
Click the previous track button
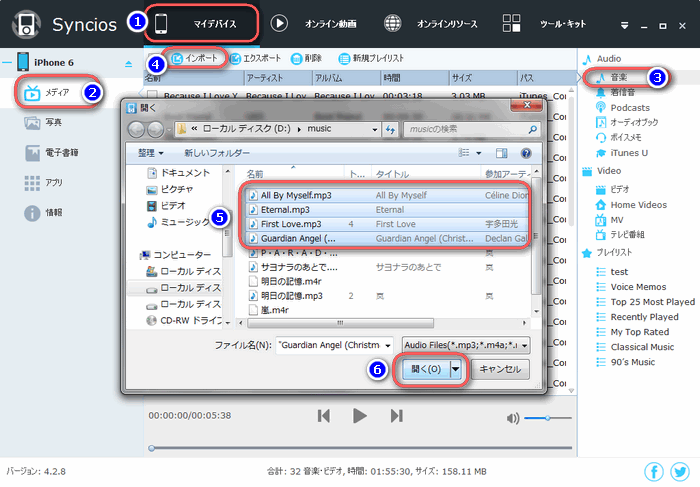(324, 416)
